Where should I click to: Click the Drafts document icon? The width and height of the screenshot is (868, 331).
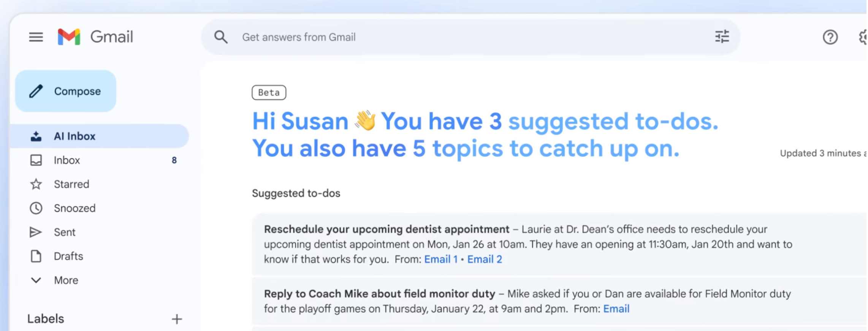click(x=36, y=256)
